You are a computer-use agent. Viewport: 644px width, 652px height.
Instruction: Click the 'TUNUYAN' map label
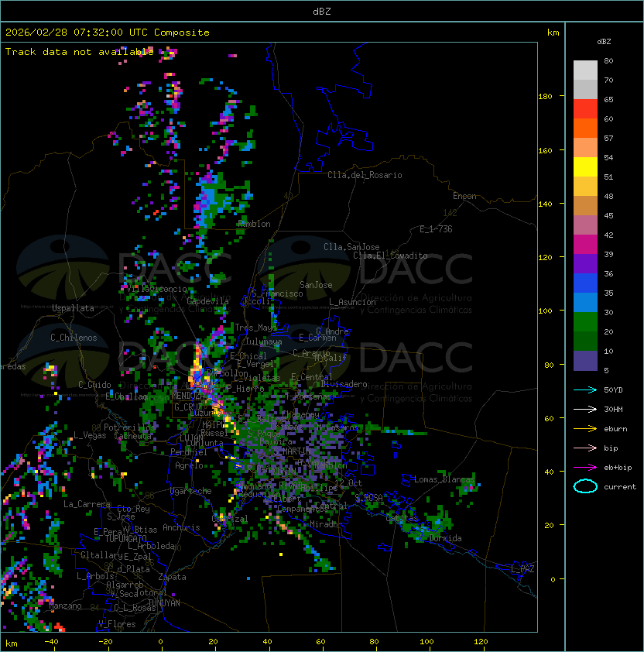(164, 603)
